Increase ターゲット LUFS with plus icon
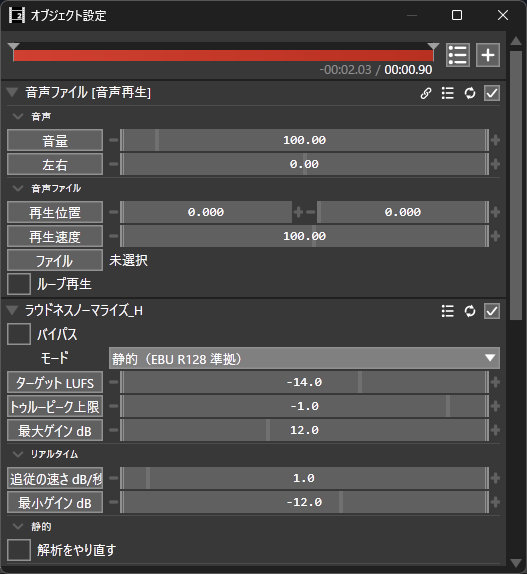The image size is (527, 574). coord(495,382)
